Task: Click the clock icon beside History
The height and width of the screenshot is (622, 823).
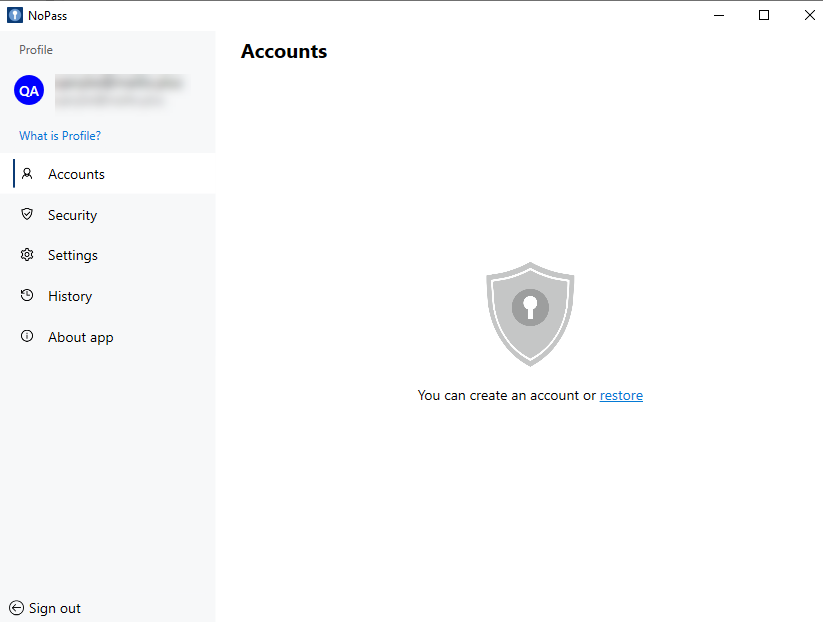Action: point(27,296)
